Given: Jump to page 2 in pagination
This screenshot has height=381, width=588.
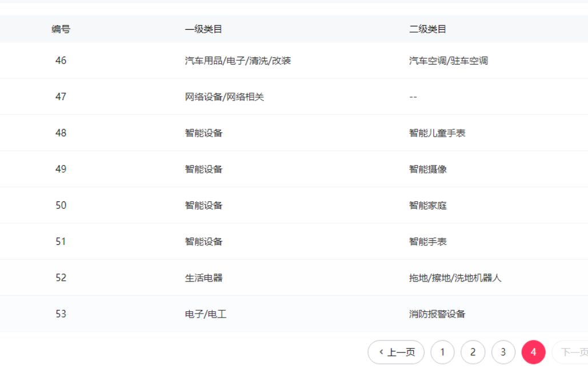Looking at the screenshot, I should pyautogui.click(x=473, y=352).
